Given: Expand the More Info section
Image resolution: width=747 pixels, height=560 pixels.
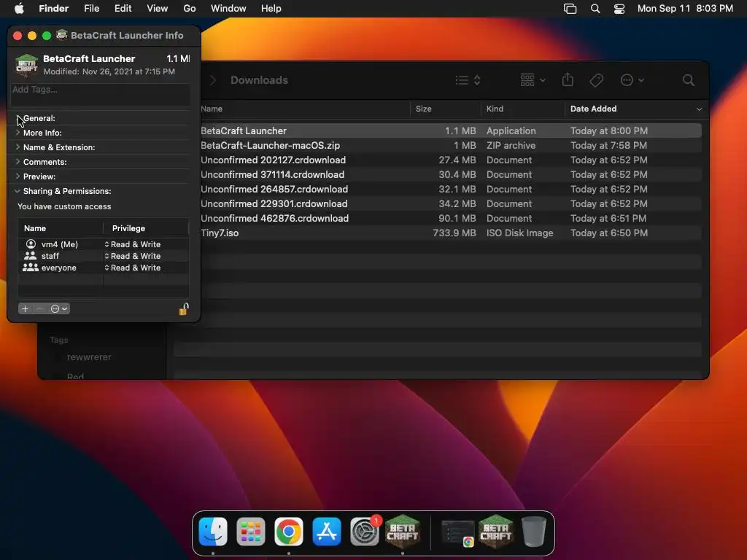Looking at the screenshot, I should tap(18, 133).
